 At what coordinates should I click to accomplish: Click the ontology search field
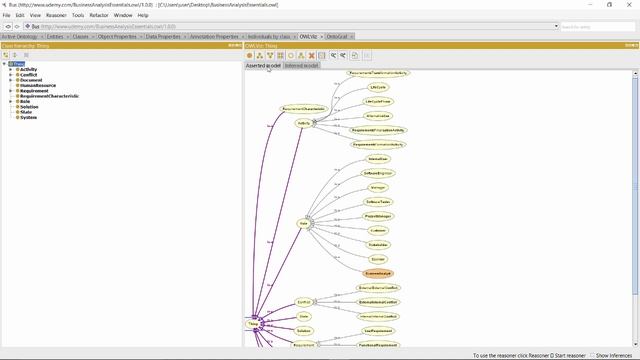click(598, 27)
